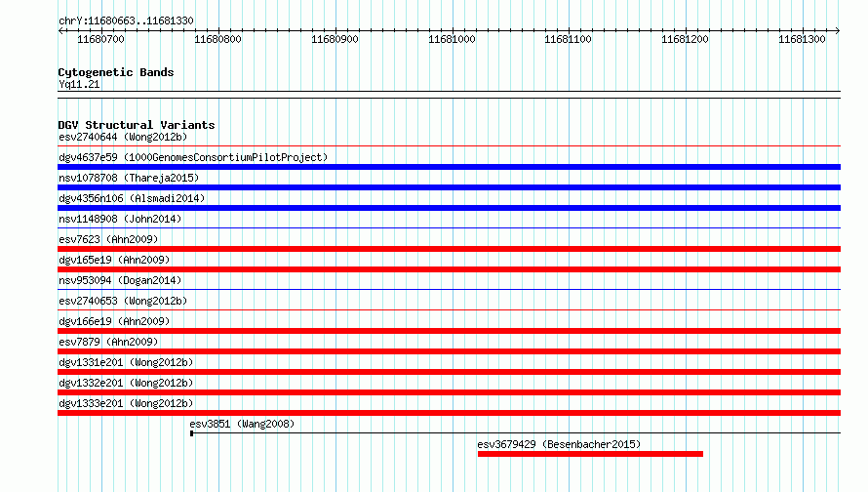Open esv2740653 (Wong2012b) variant
Viewport: 868px width, 492px height.
(x=123, y=301)
